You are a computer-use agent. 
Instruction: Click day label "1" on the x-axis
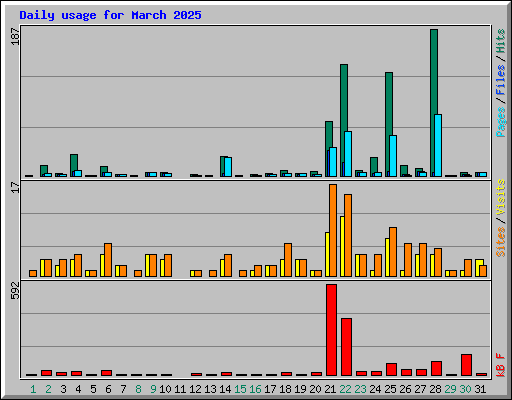pyautogui.click(x=33, y=389)
